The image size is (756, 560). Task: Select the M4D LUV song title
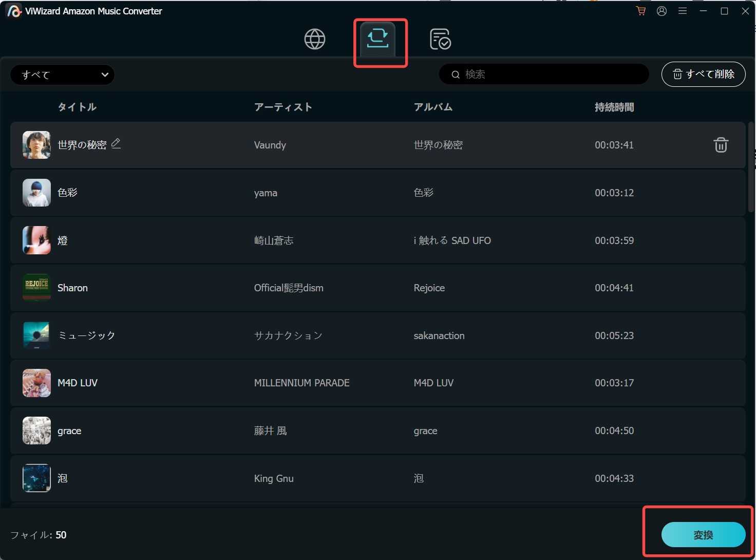[x=78, y=383]
